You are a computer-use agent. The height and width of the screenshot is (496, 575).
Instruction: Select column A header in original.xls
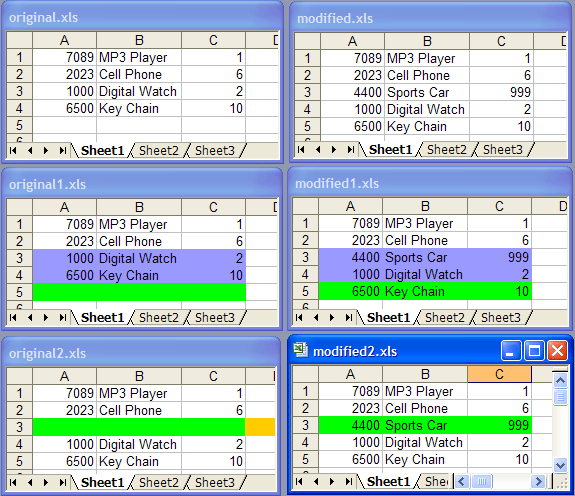coord(65,40)
